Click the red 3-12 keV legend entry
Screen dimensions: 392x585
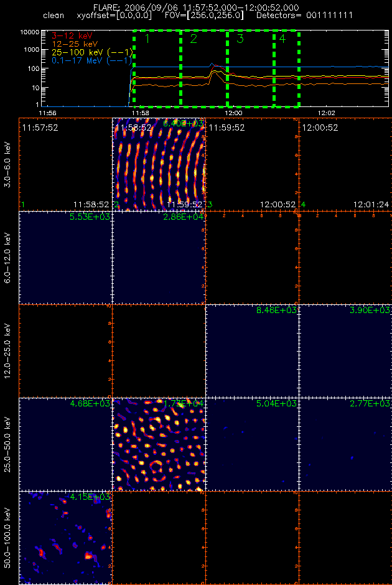(71, 35)
